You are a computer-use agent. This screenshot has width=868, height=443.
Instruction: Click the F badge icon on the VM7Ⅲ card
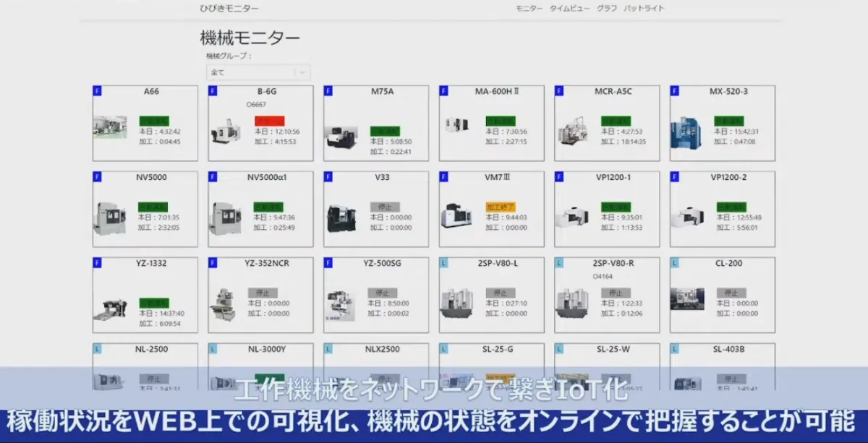pos(442,177)
